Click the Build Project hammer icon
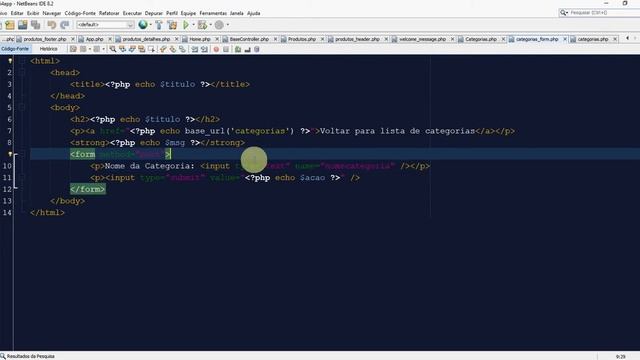Screen dimensions: 640x360 159,25
